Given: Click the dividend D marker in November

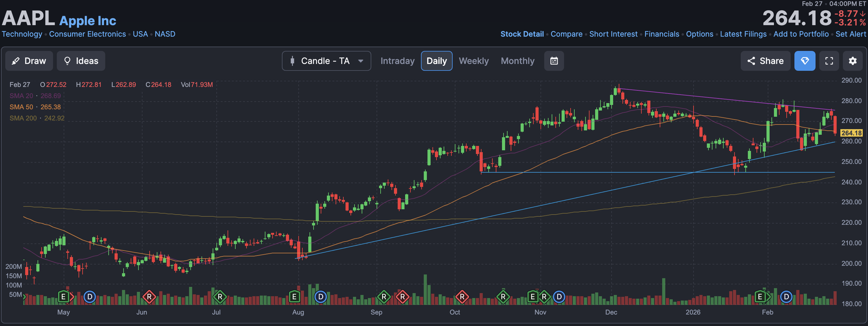Looking at the screenshot, I should pos(559,297).
